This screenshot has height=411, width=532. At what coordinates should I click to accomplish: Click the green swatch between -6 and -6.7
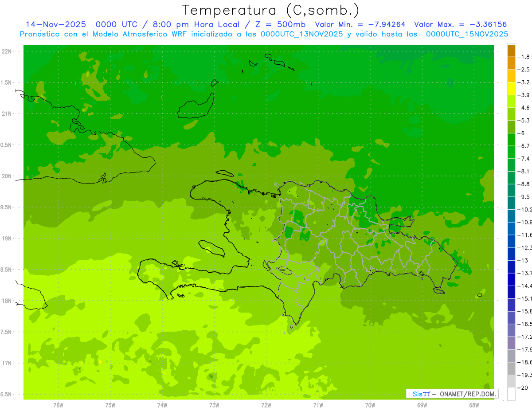[x=512, y=139]
